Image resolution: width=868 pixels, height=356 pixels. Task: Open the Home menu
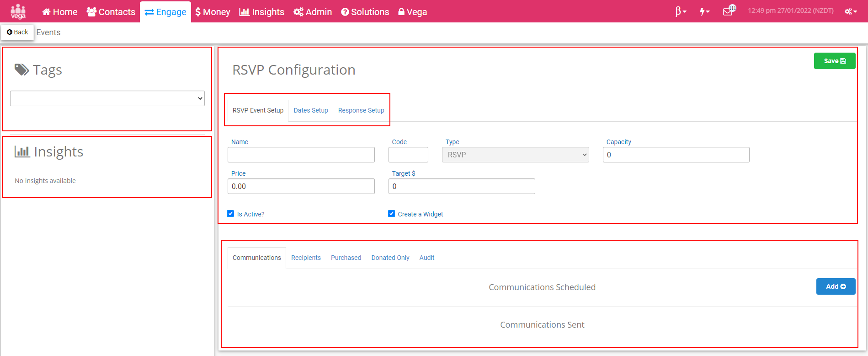[60, 12]
